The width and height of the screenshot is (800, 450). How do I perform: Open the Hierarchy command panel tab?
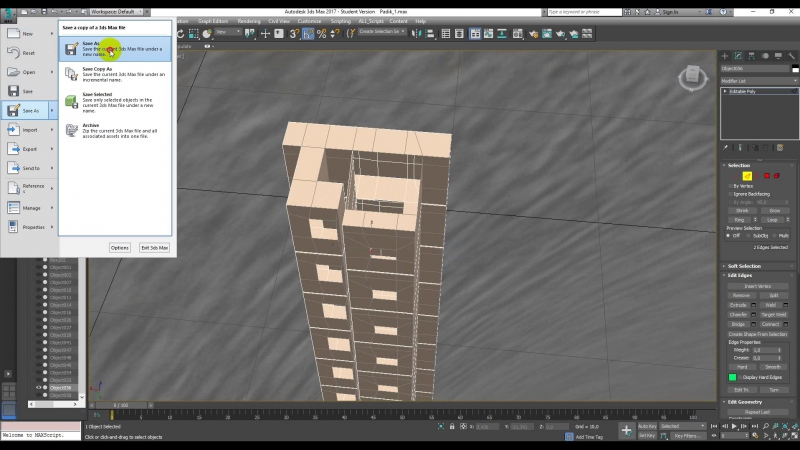[752, 56]
